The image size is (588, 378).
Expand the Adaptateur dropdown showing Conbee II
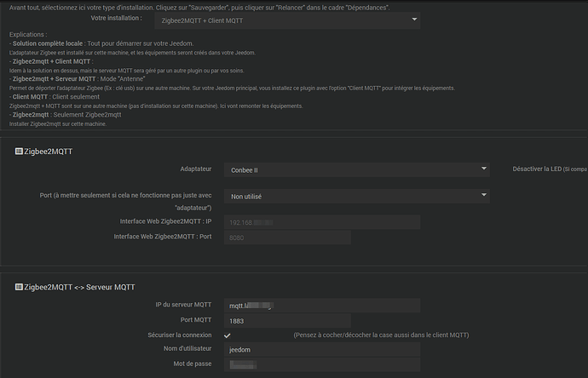pos(357,169)
